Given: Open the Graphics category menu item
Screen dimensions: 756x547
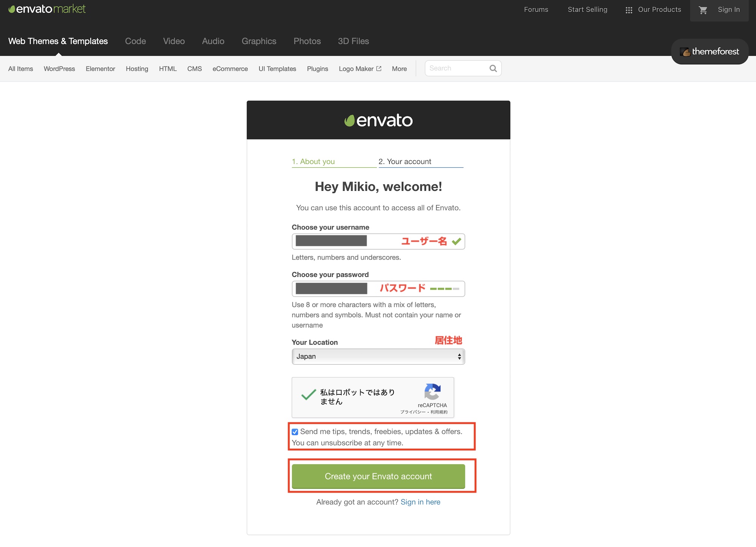Looking at the screenshot, I should pyautogui.click(x=259, y=41).
